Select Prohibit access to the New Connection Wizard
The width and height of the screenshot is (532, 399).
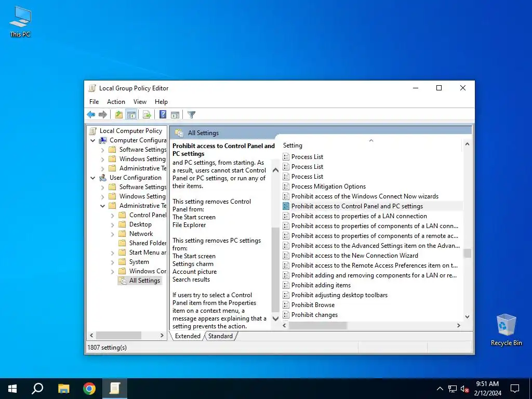click(354, 256)
